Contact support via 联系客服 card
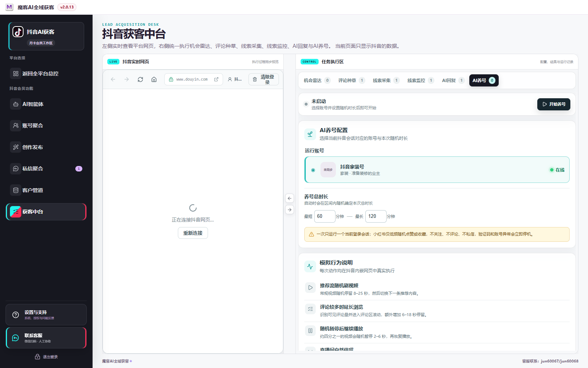Image resolution: width=588 pixels, height=368 pixels. coord(46,338)
